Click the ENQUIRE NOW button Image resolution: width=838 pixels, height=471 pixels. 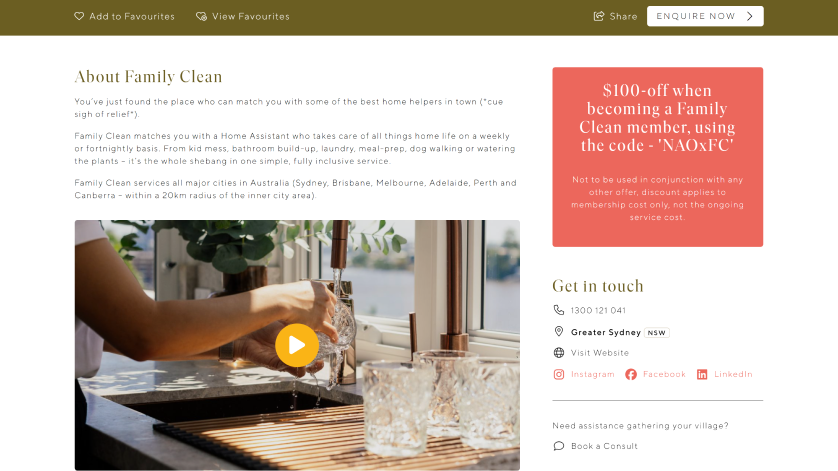[x=705, y=16]
